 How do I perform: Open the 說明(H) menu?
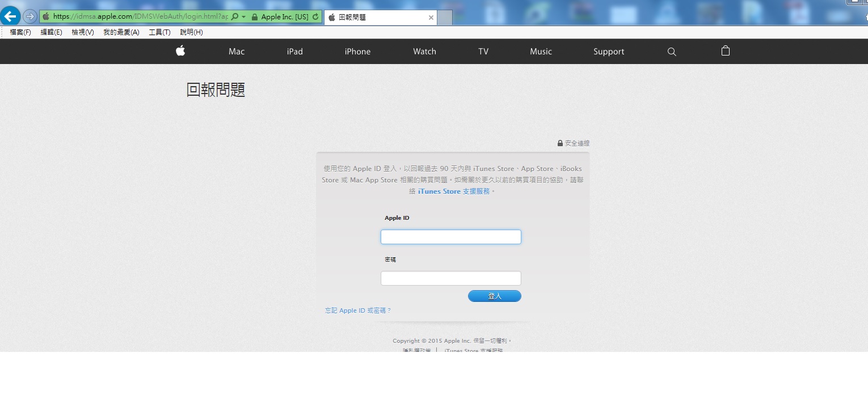(191, 32)
